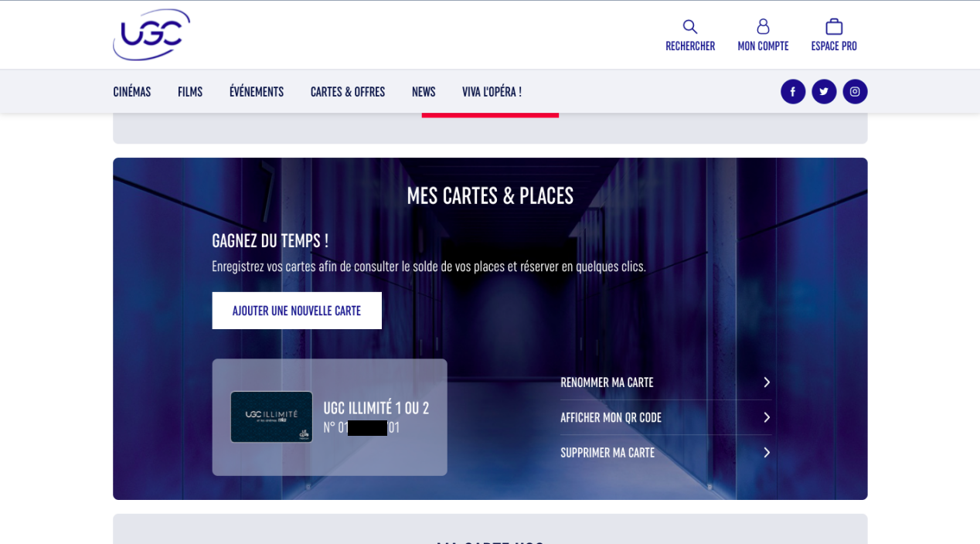Click the Afficher mon QR code link
This screenshot has height=544, width=980.
pyautogui.click(x=611, y=417)
